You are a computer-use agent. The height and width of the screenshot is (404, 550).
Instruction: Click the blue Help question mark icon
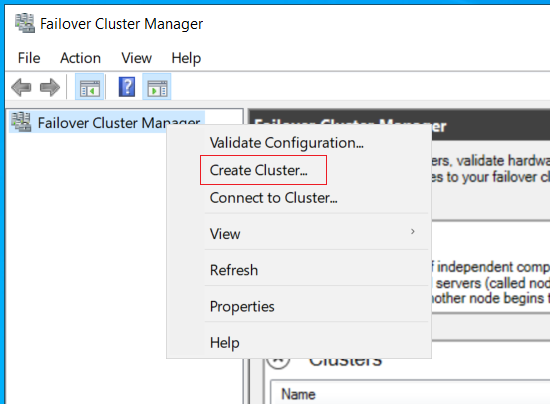coord(127,87)
